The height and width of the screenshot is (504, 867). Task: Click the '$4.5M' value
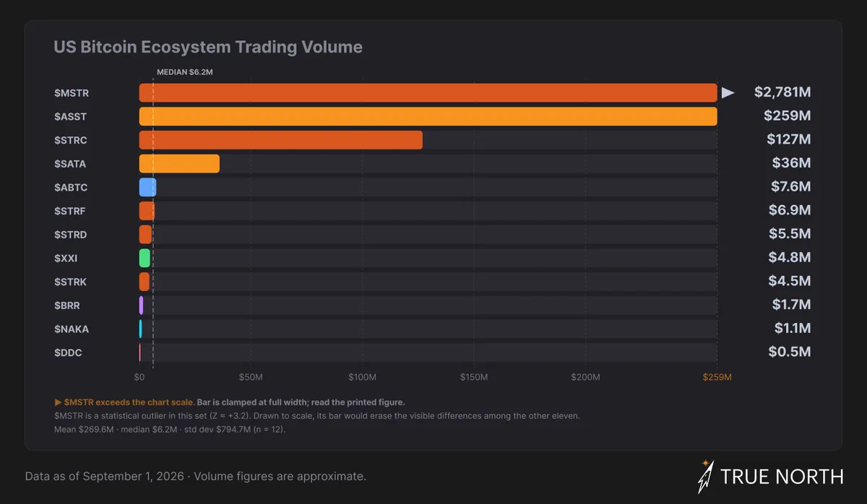(791, 281)
